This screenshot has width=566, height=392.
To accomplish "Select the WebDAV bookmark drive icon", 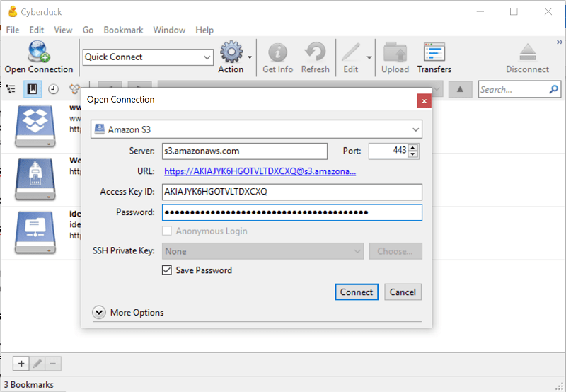I will (35, 179).
